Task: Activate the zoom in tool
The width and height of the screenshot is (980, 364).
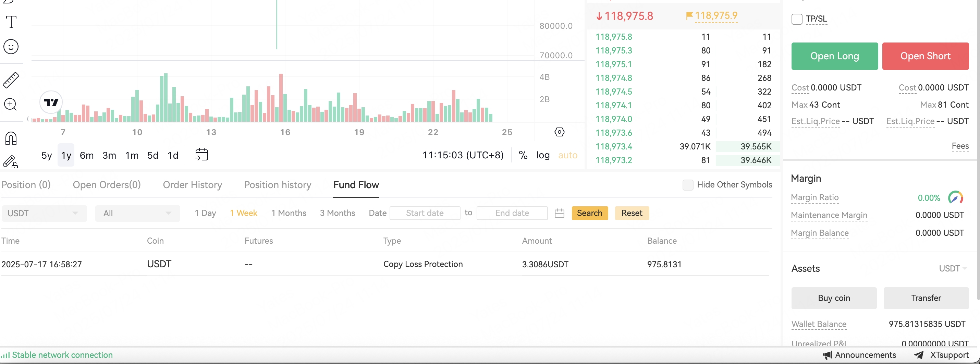Action: click(x=11, y=104)
